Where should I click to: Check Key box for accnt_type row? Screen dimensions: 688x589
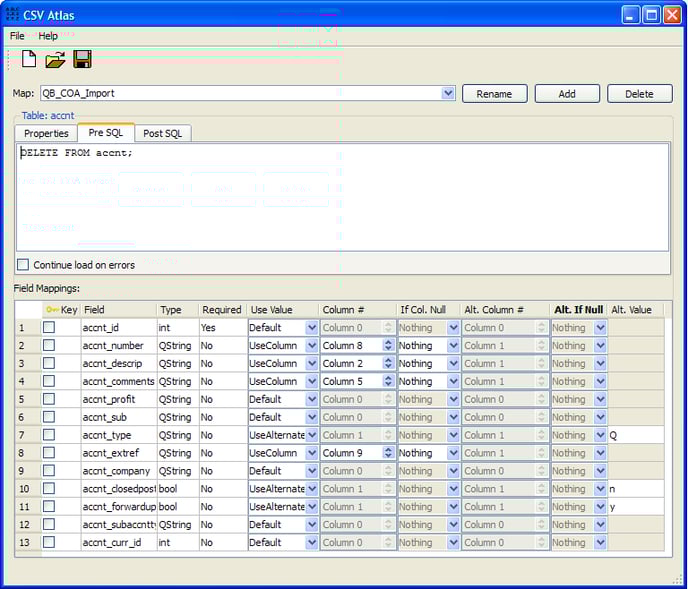(x=49, y=435)
